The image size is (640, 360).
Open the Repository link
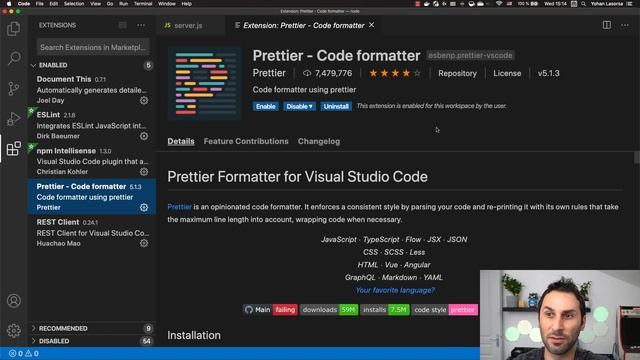[x=457, y=73]
